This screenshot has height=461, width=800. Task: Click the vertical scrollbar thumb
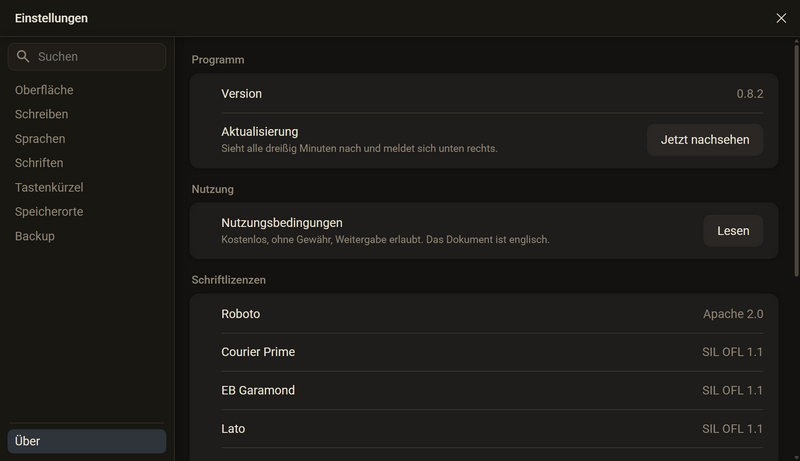point(796,161)
